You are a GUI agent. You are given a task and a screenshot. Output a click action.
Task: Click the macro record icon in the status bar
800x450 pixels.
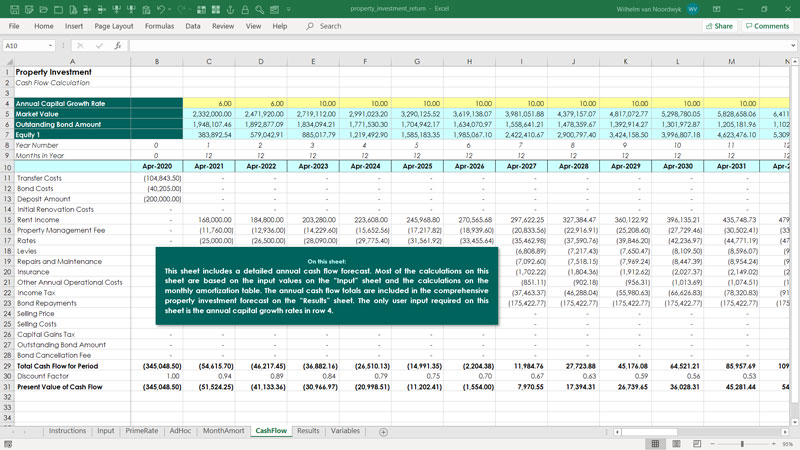pyautogui.click(x=8, y=444)
